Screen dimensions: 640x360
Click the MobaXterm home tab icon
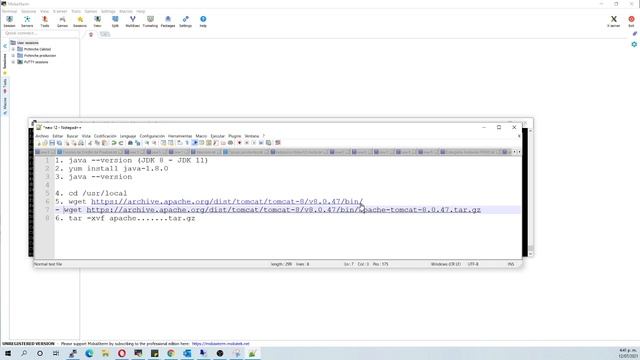point(91,35)
